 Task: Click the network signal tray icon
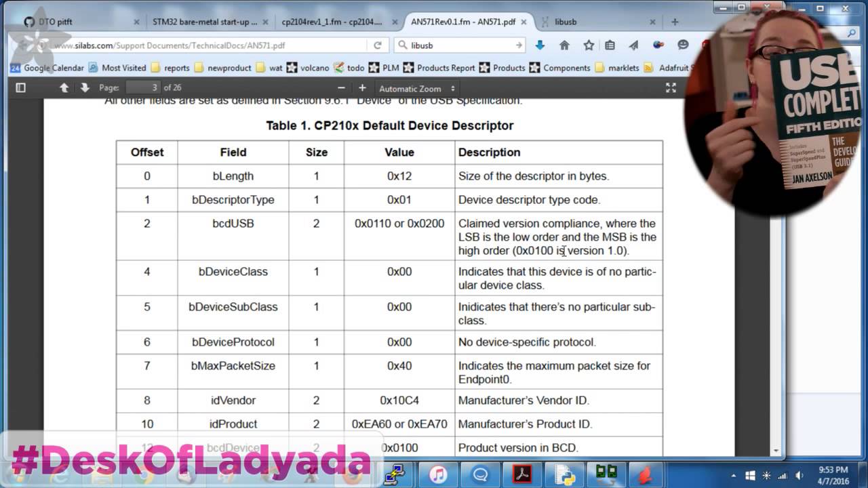click(x=783, y=476)
